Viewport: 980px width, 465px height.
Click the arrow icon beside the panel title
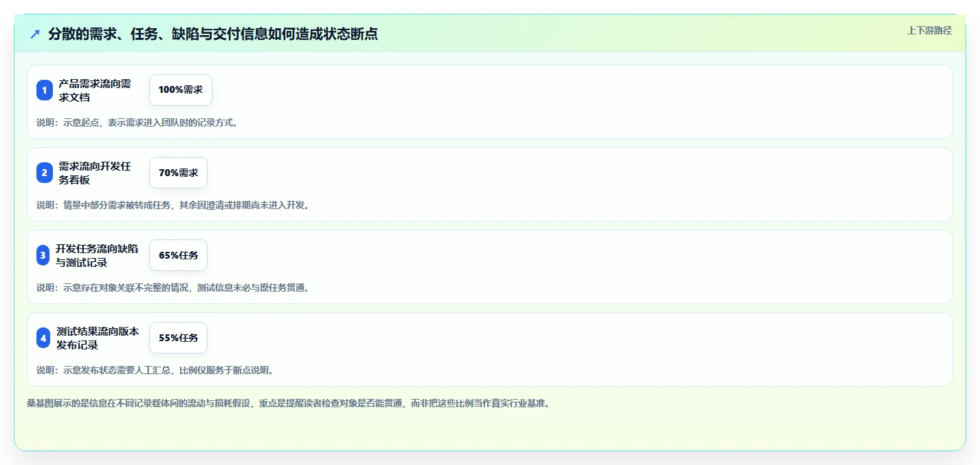click(x=35, y=34)
